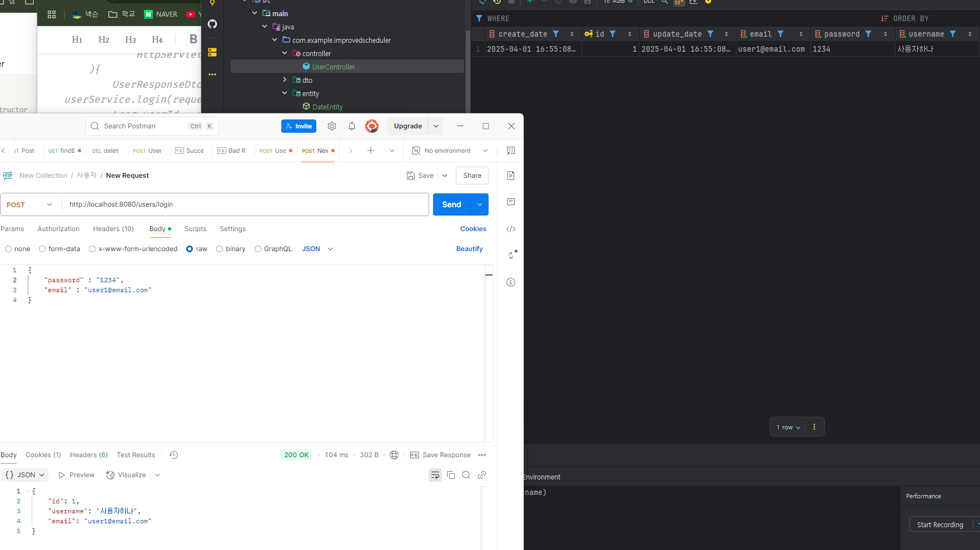The height and width of the screenshot is (550, 980).
Task: Send the login request
Action: coord(451,204)
